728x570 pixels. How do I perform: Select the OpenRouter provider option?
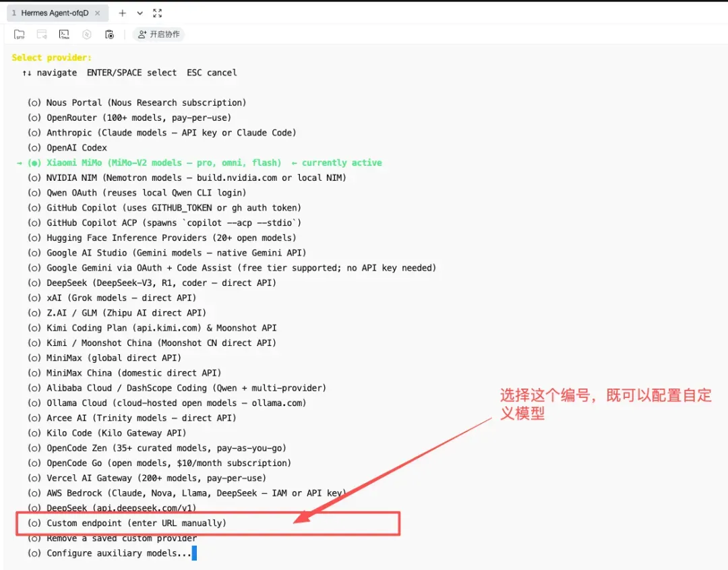[129, 117]
